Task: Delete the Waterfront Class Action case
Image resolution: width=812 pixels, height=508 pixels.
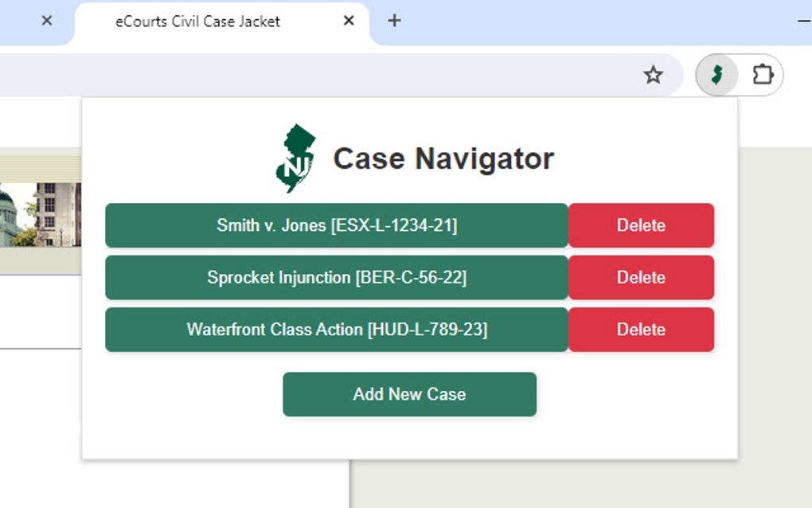Action: click(641, 330)
